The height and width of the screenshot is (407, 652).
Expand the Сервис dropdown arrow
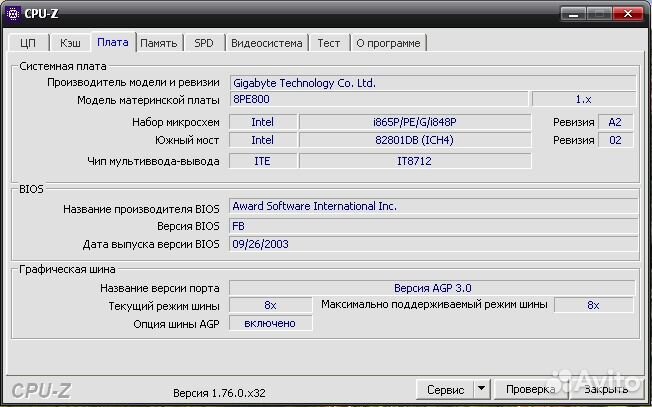point(482,390)
